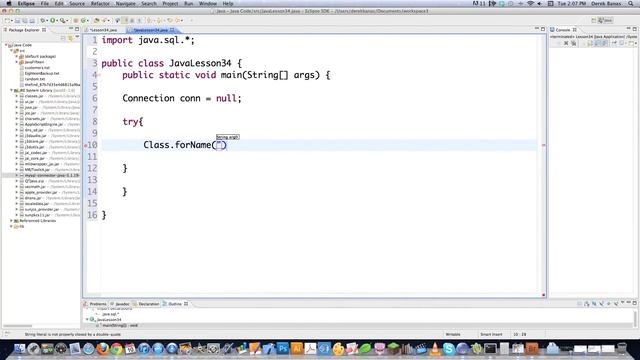The image size is (640, 360).
Task: Open the File menu
Action: [44, 3]
